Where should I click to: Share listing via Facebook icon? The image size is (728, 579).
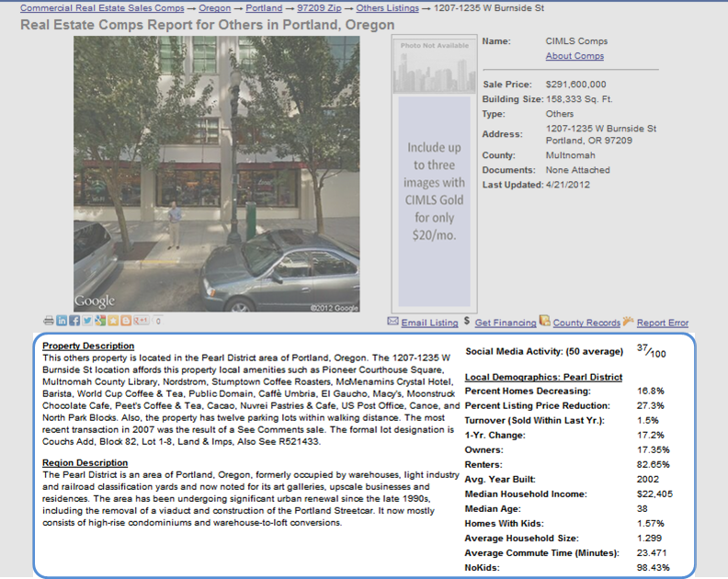[74, 321]
